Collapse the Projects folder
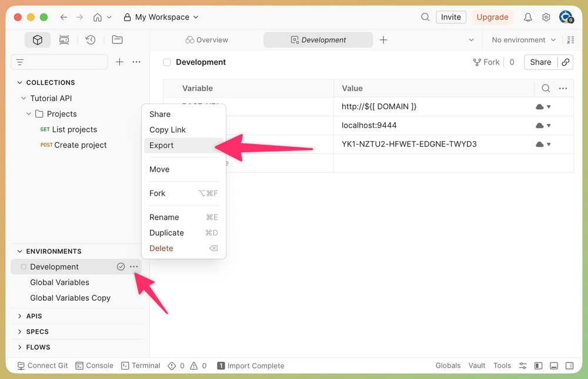Image resolution: width=588 pixels, height=379 pixels. pos(29,113)
